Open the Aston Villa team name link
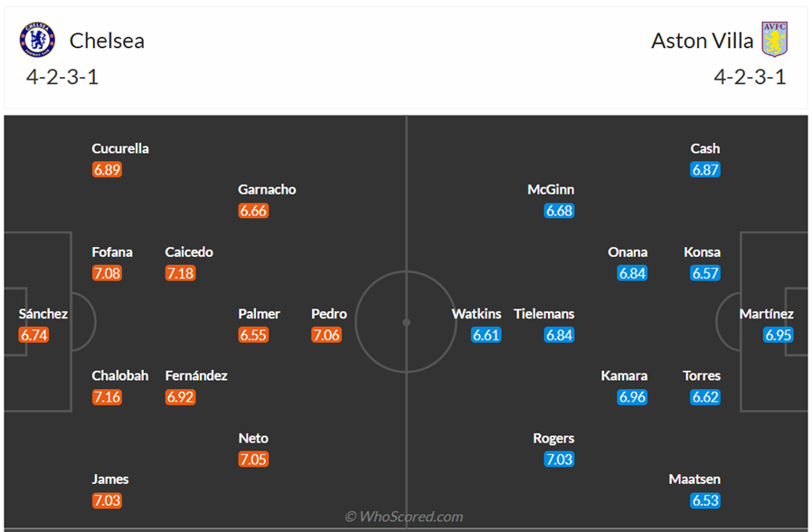 pos(702,41)
